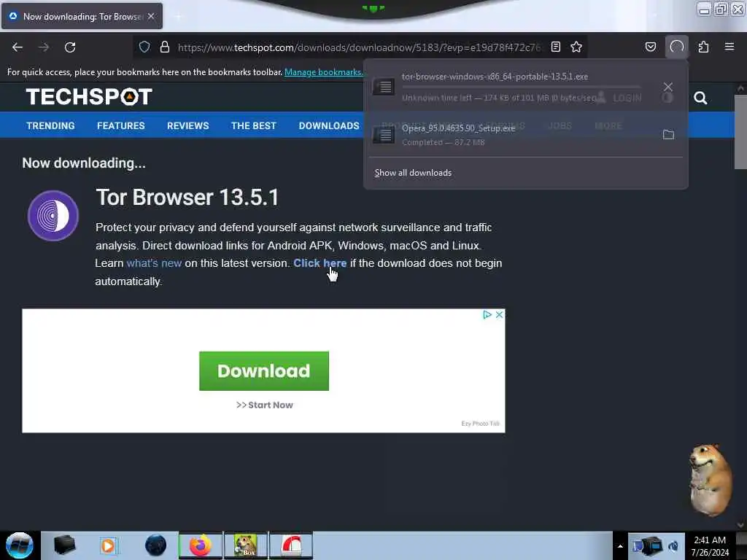Go back with the browser back arrow

pos(18,47)
